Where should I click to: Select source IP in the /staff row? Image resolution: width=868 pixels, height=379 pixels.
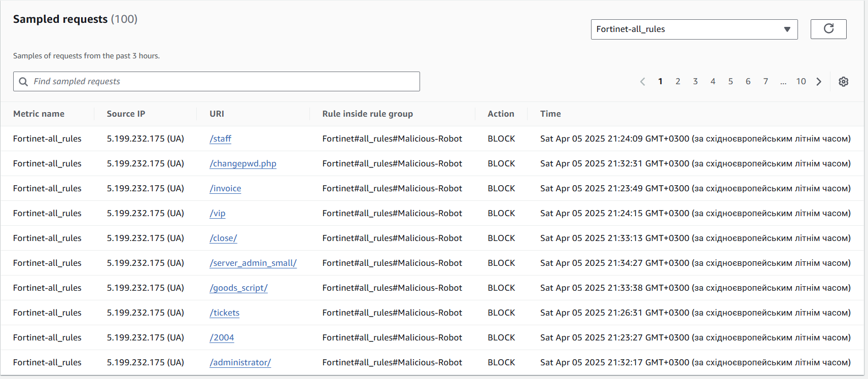point(145,139)
